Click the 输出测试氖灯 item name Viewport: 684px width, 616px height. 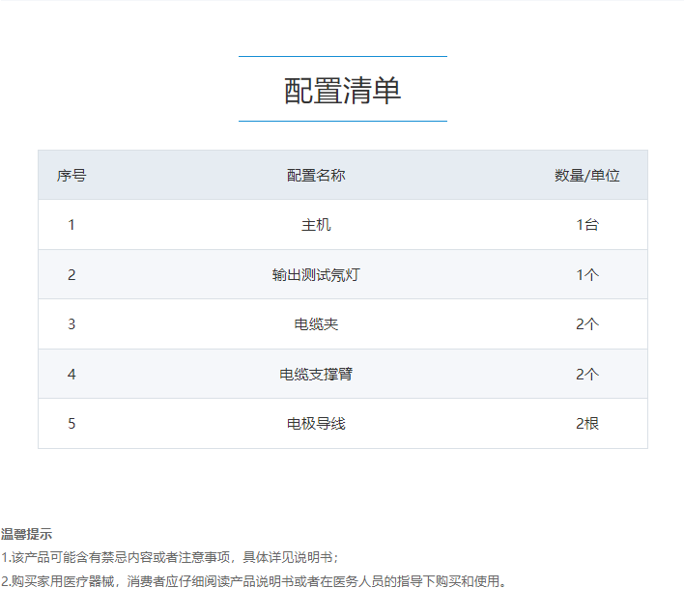pos(316,275)
